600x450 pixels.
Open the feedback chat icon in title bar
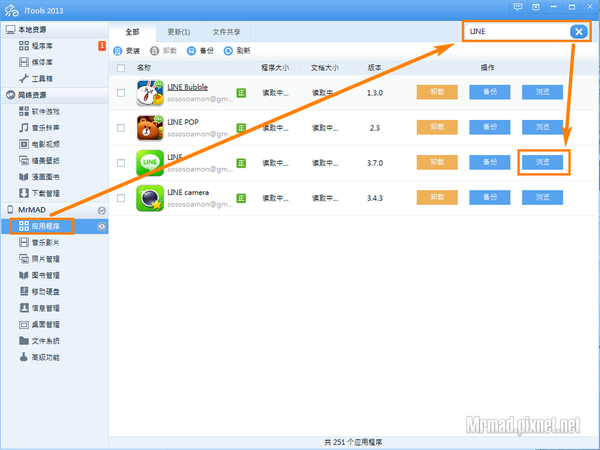518,7
